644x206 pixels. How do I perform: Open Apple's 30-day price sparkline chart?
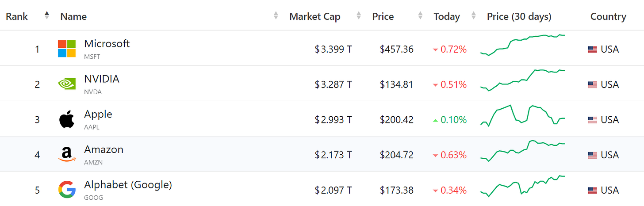coord(523,115)
